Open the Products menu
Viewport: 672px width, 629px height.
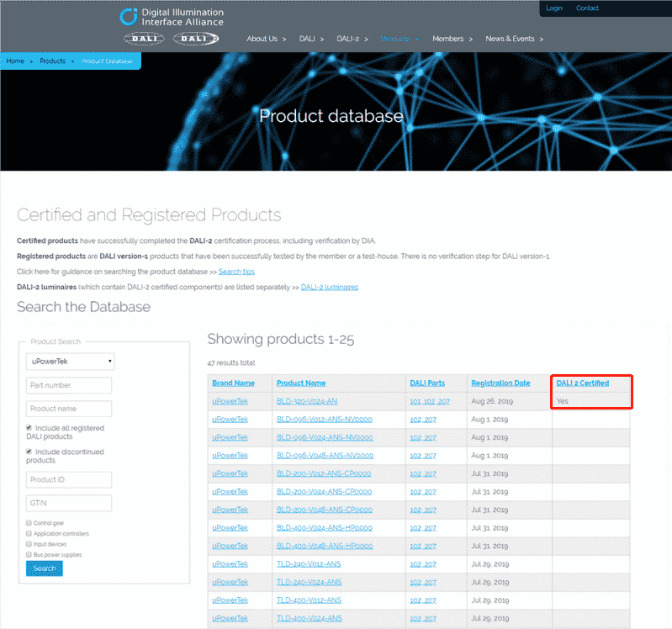395,39
